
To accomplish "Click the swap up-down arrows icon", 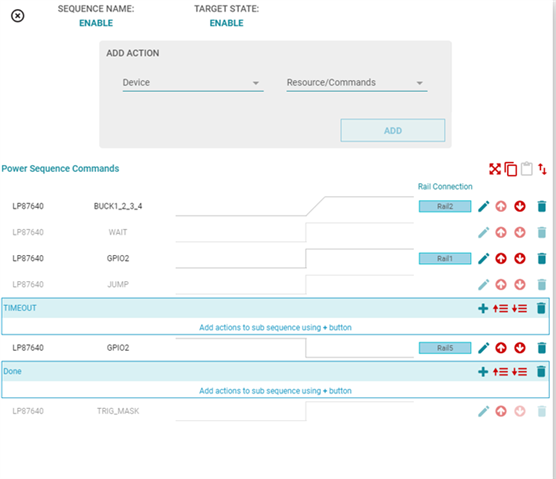I will click(542, 169).
